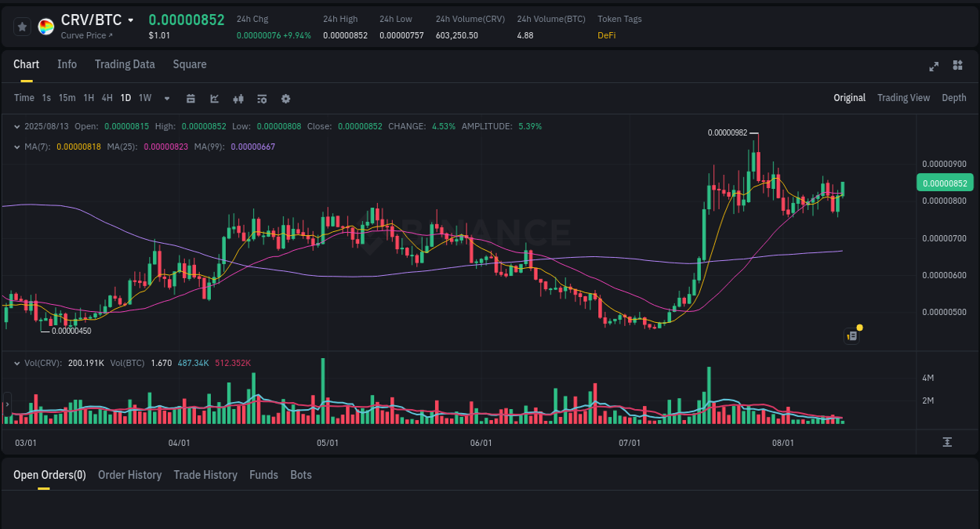Screen dimensions: 980x529
Task: Open the Depth chart view
Action: click(x=954, y=98)
